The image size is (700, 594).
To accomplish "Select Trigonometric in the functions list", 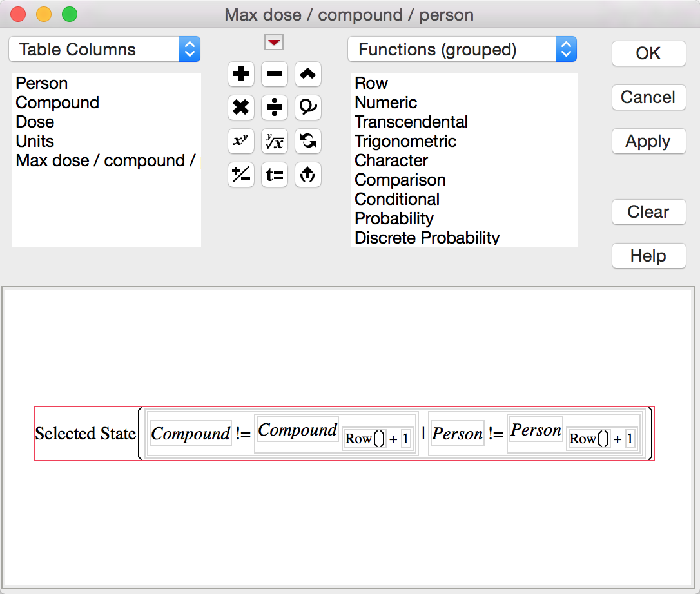I will click(405, 141).
